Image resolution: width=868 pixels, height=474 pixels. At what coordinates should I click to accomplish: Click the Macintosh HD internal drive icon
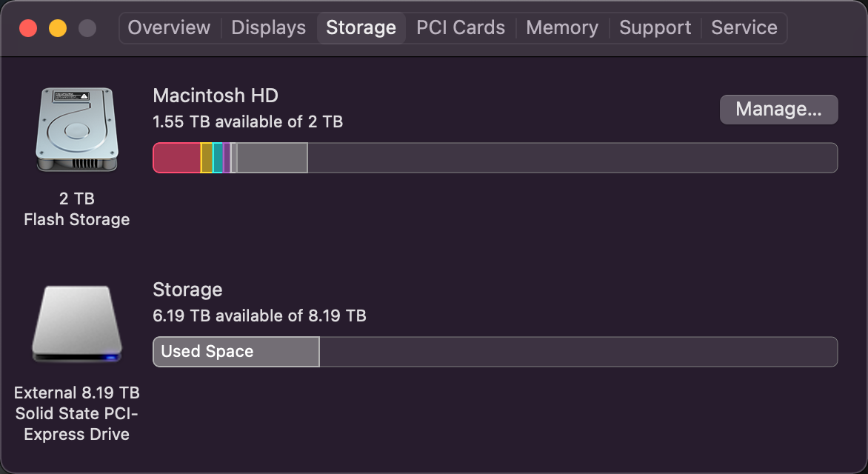(76, 129)
